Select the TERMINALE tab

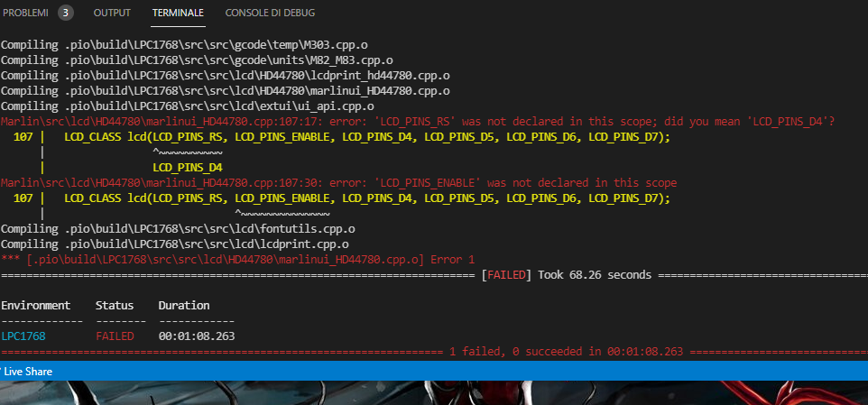pos(179,13)
